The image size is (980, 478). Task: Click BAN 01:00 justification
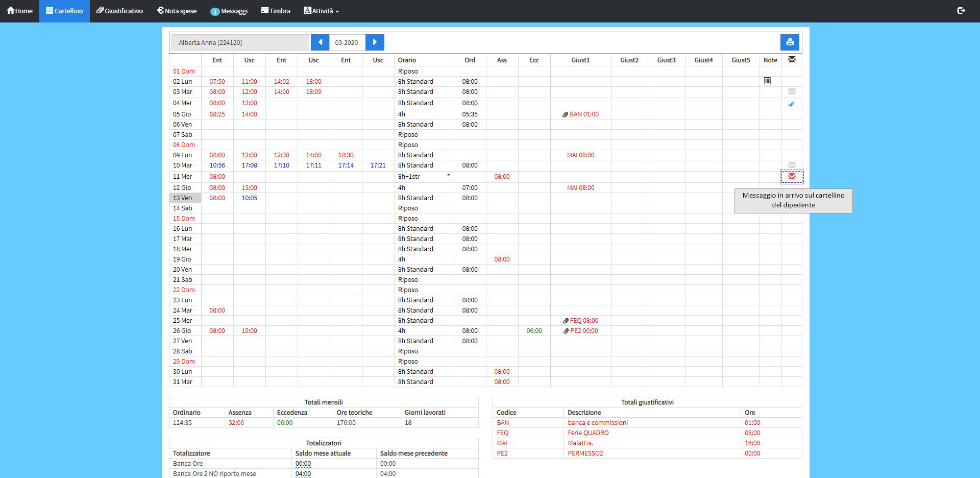pyautogui.click(x=584, y=114)
